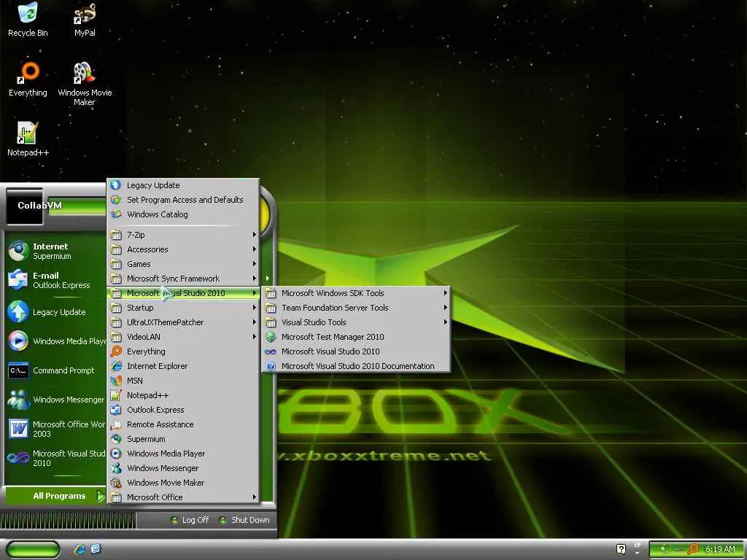Open the Everything desktop shortcut

(x=28, y=79)
